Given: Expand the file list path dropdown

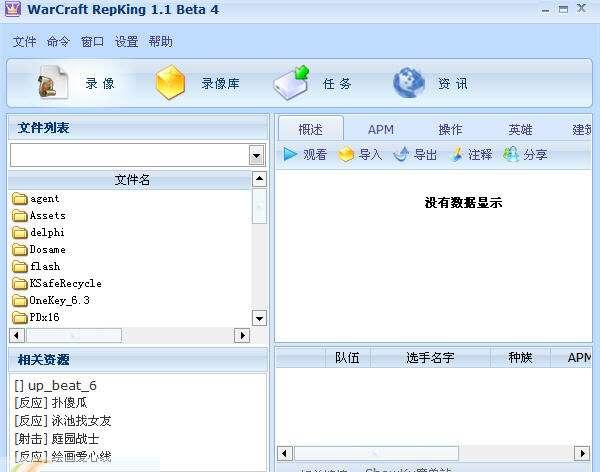Looking at the screenshot, I should [x=256, y=155].
